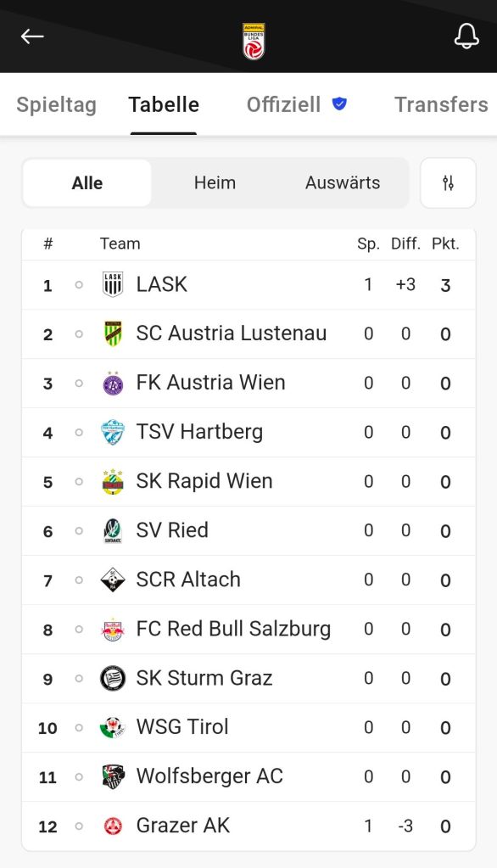Tap the Admiral Bundesliga logo
The image size is (497, 868).
(254, 41)
